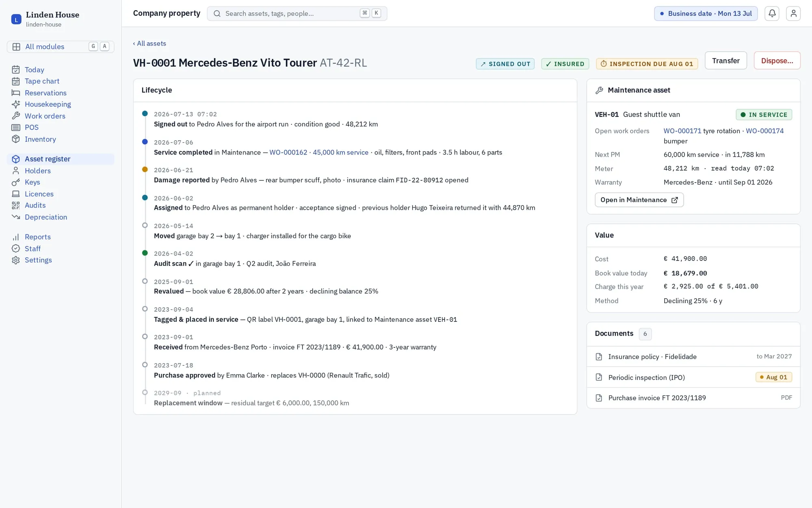Open the user profile icon
812x508 pixels.
(x=793, y=13)
